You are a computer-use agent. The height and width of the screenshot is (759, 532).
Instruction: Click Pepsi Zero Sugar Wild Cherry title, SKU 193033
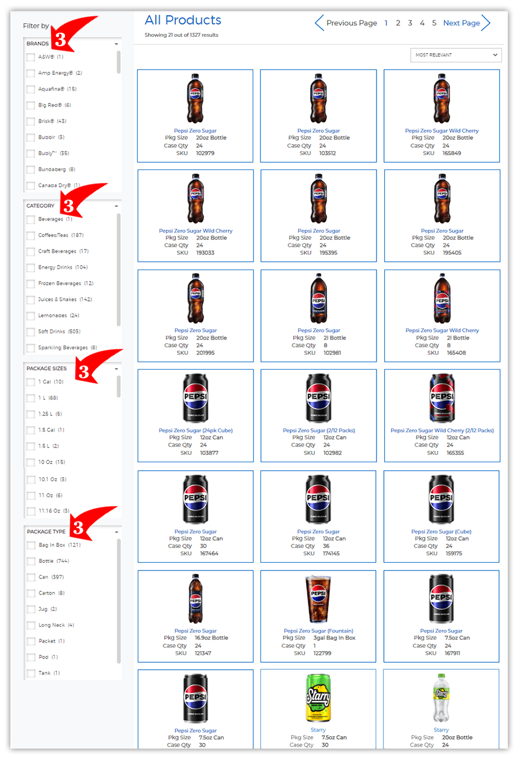[196, 231]
